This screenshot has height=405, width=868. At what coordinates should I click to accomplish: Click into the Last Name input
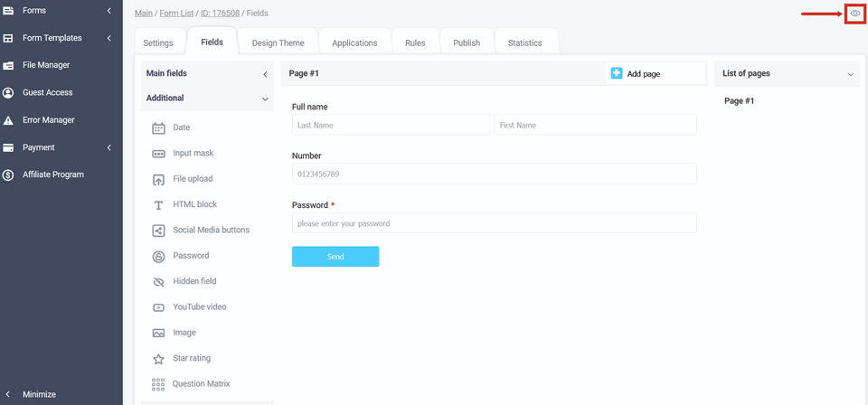(390, 126)
